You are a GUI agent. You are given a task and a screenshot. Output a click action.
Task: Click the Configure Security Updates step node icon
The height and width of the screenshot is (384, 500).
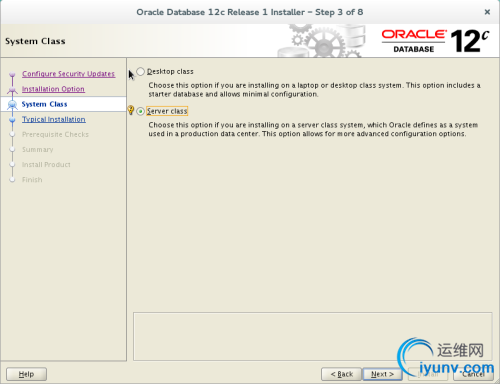[x=12, y=74]
